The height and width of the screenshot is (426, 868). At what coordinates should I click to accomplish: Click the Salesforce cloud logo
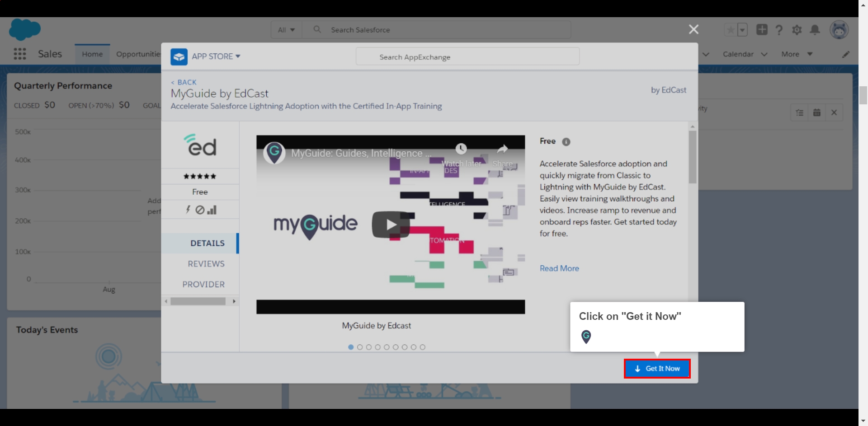point(25,29)
